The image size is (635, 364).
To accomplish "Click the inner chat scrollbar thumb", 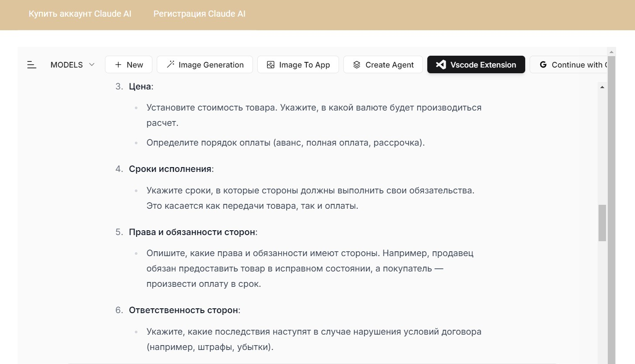I will (x=602, y=223).
